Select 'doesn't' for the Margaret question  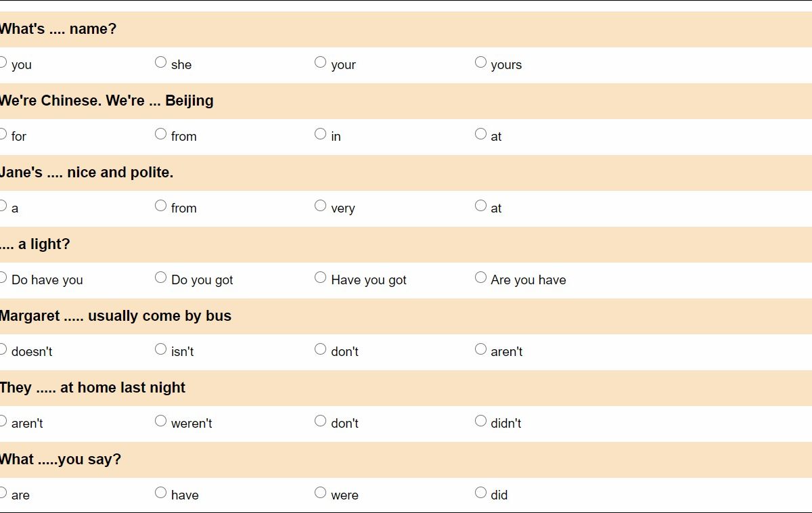point(3,349)
